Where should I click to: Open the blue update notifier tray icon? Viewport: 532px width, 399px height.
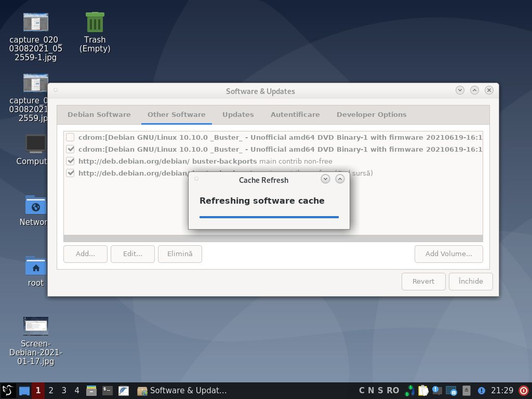click(x=481, y=391)
